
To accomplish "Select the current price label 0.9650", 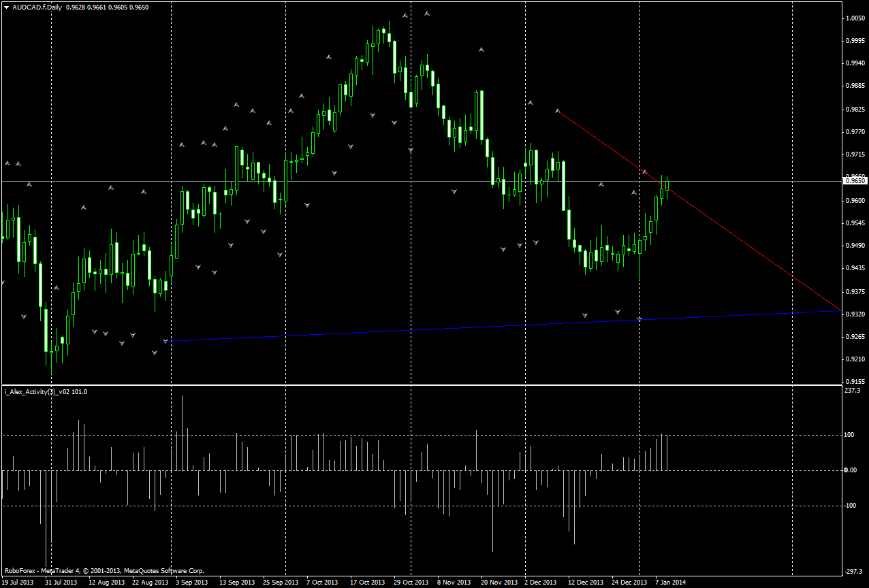I will click(855, 180).
